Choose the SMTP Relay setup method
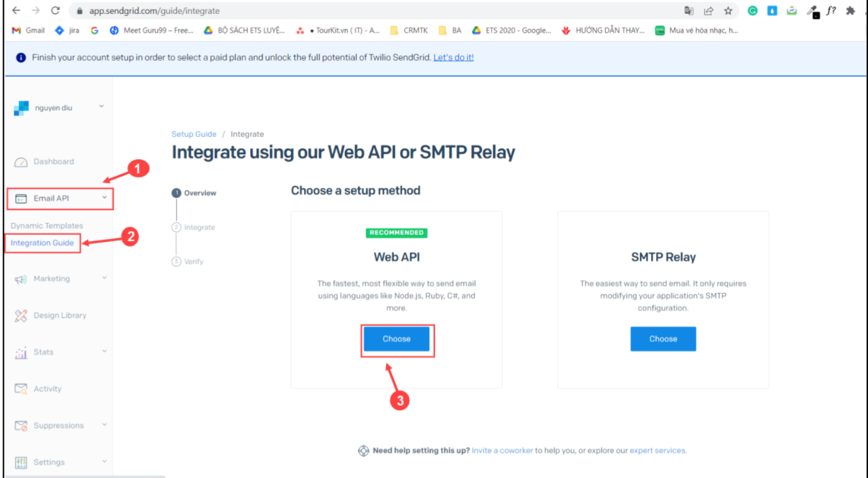 (663, 339)
